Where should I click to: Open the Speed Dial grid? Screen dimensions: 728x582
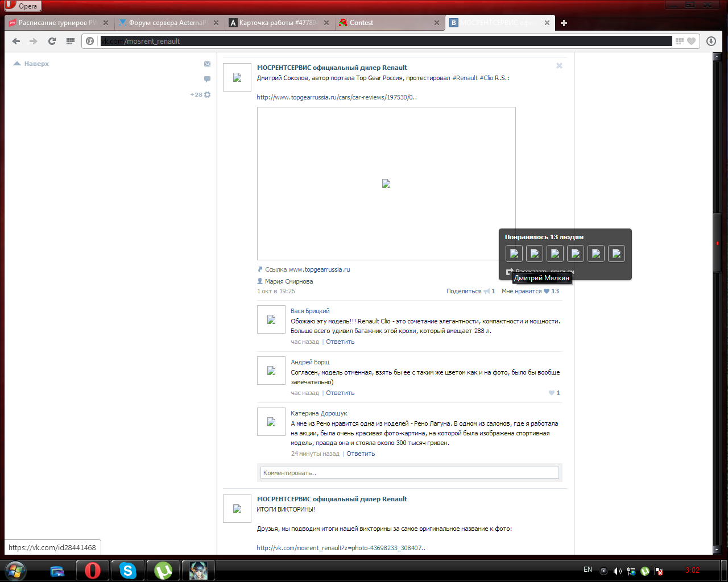pos(71,41)
